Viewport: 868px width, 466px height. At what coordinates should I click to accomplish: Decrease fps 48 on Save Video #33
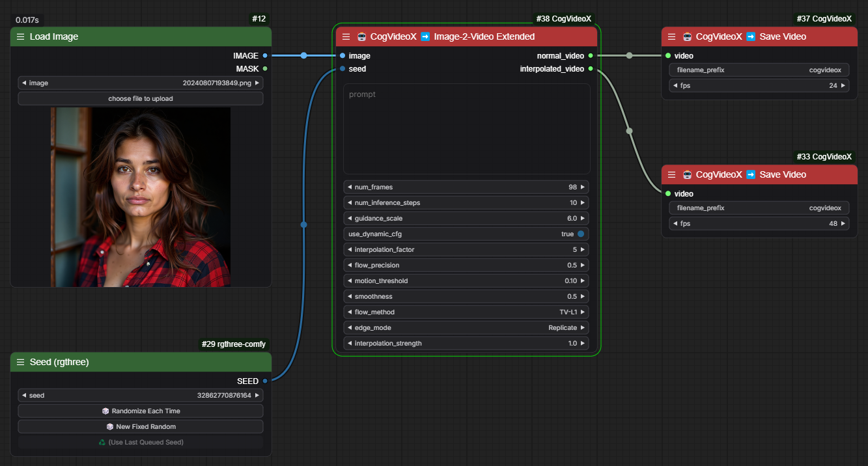pyautogui.click(x=675, y=224)
